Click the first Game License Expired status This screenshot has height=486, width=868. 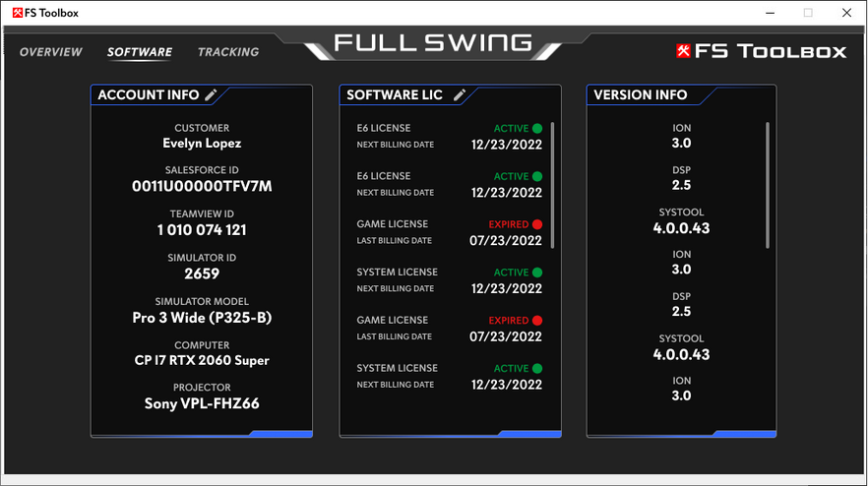point(515,224)
